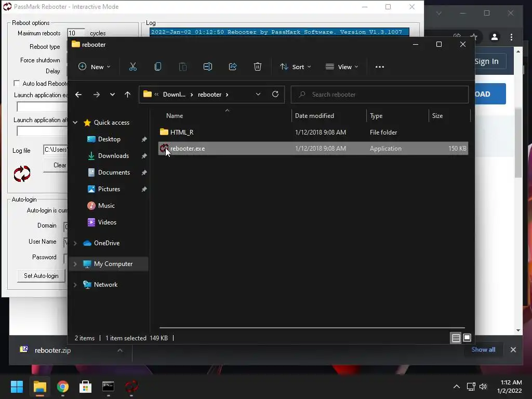Expand the Network tree node
The height and width of the screenshot is (399, 532).
pos(75,285)
